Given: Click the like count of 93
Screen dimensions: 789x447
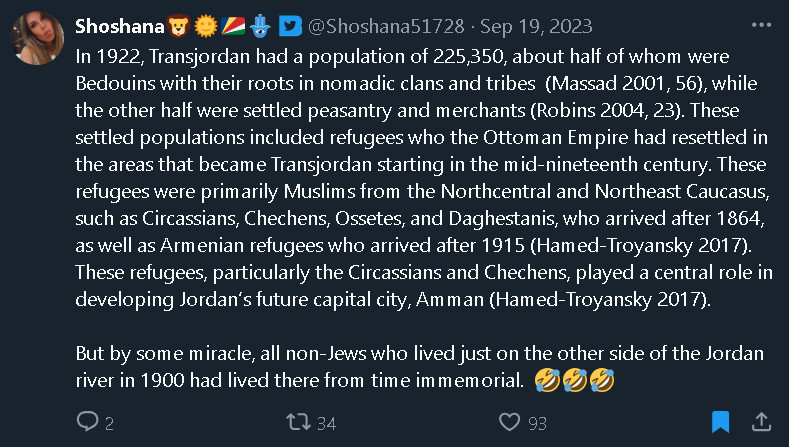Looking at the screenshot, I should coord(537,424).
